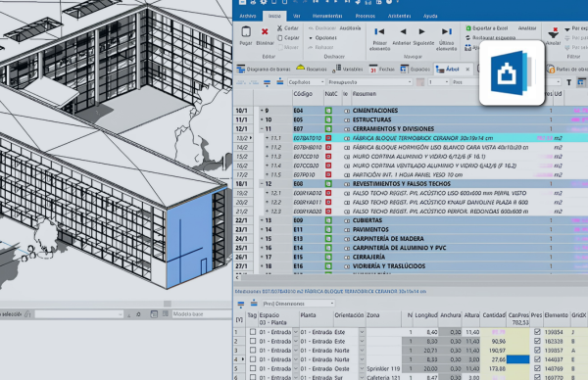The image size is (588, 380).
Task: Toggle Tag checkbox on measurement row 1
Action: pyautogui.click(x=253, y=332)
